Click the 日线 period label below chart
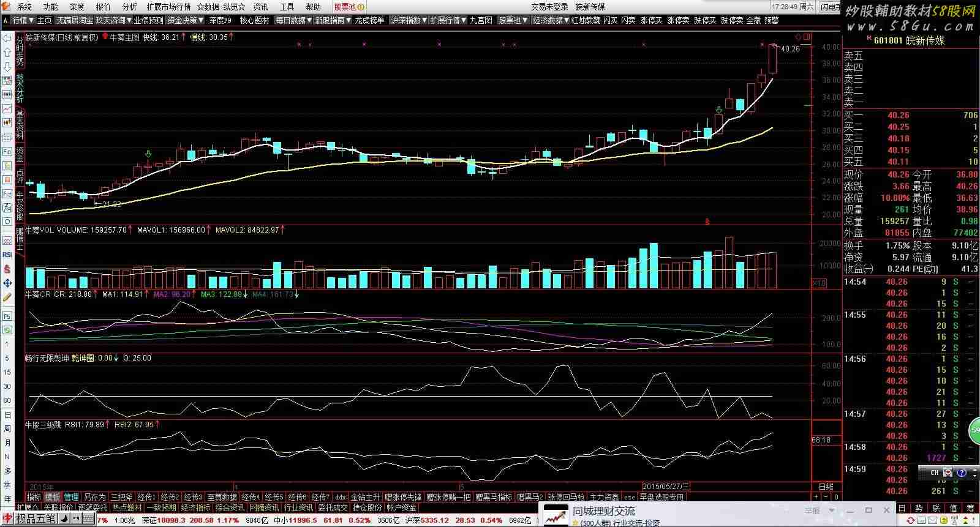The width and height of the screenshot is (980, 527). point(826,487)
